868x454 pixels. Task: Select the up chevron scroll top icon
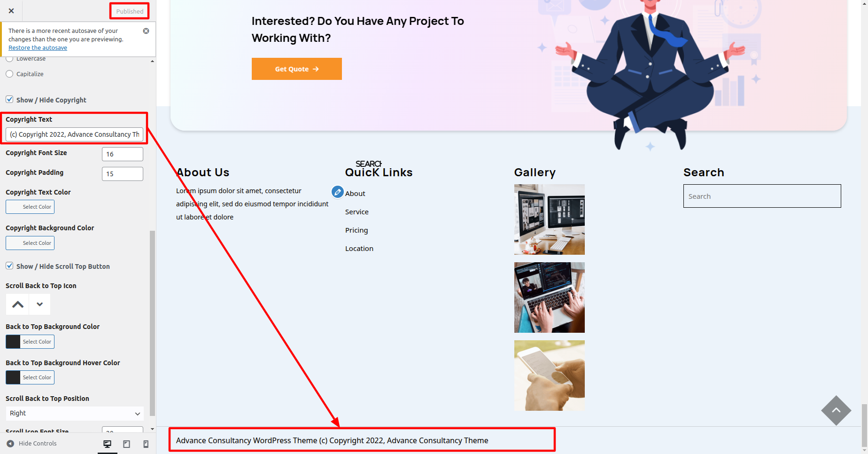[18, 305]
